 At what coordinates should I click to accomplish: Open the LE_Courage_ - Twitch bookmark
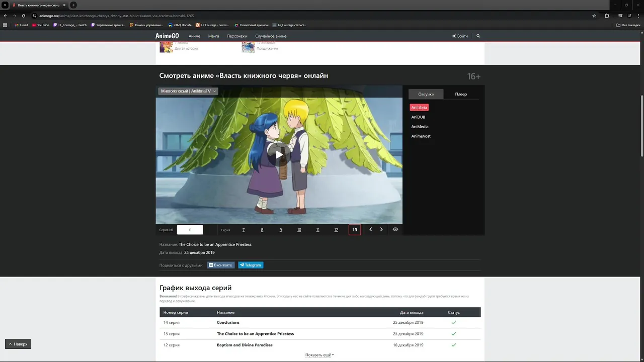[x=70, y=25]
